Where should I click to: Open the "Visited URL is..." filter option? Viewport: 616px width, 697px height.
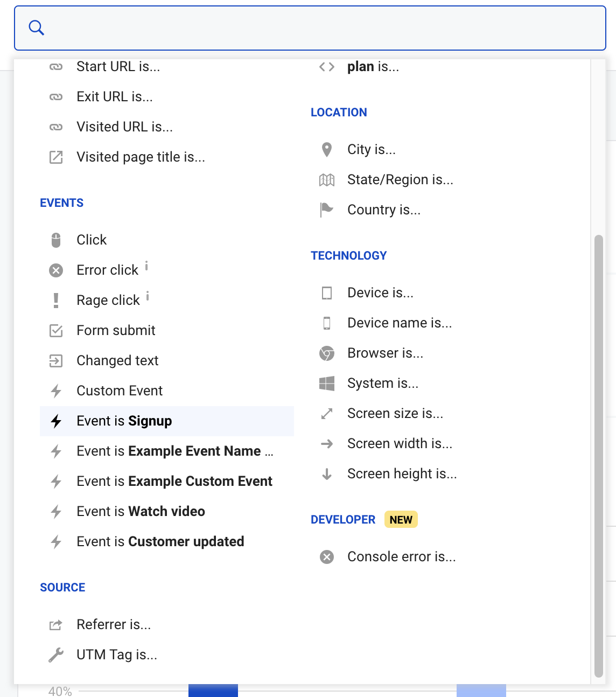pyautogui.click(x=124, y=127)
